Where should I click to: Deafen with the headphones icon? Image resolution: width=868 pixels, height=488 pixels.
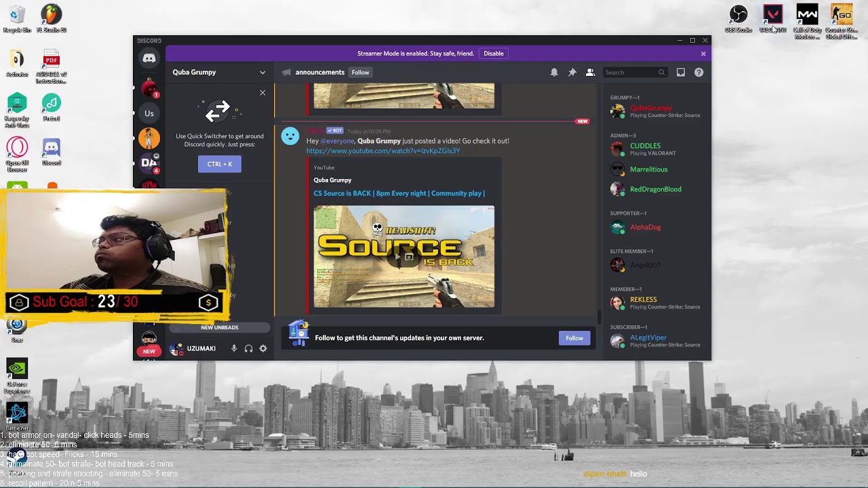(248, 348)
